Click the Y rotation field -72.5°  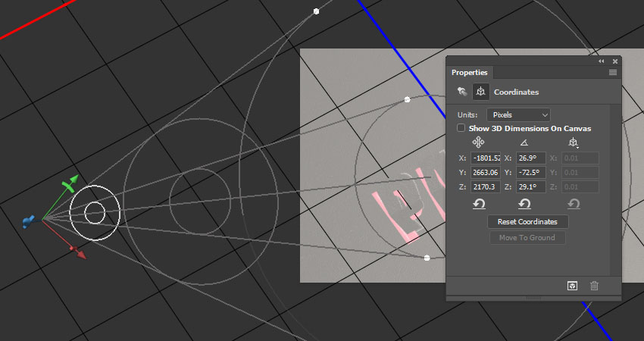pos(530,173)
